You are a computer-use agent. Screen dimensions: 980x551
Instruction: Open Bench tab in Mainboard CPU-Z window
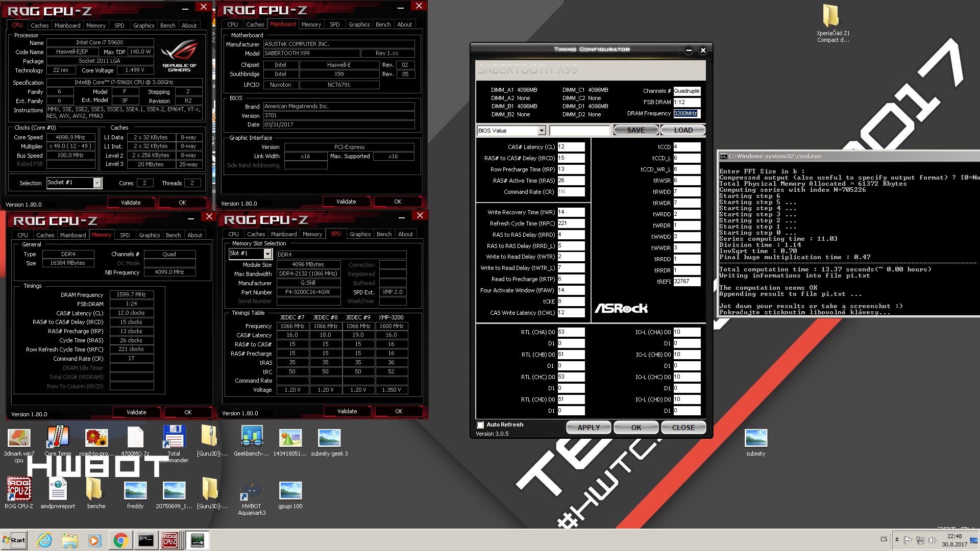tap(383, 24)
